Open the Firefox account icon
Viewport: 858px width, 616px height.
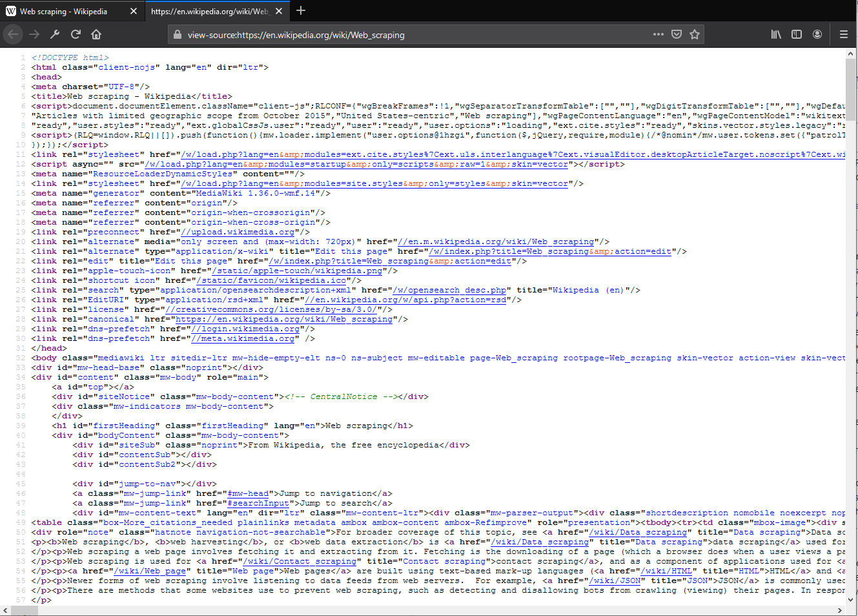817,34
